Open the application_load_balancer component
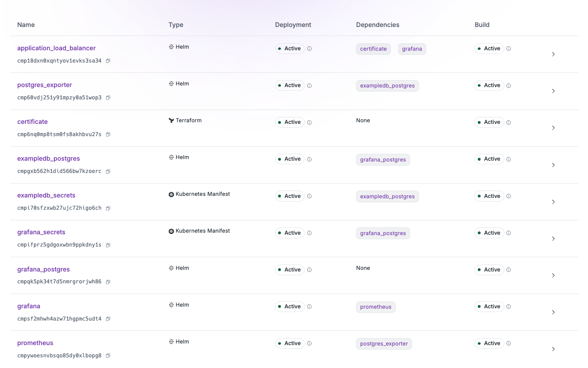This screenshot has width=588, height=368. pyautogui.click(x=56, y=48)
